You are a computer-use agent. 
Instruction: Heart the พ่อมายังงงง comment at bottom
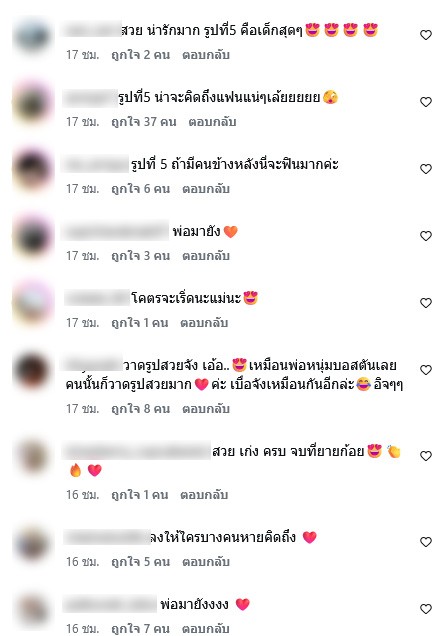(x=425, y=609)
